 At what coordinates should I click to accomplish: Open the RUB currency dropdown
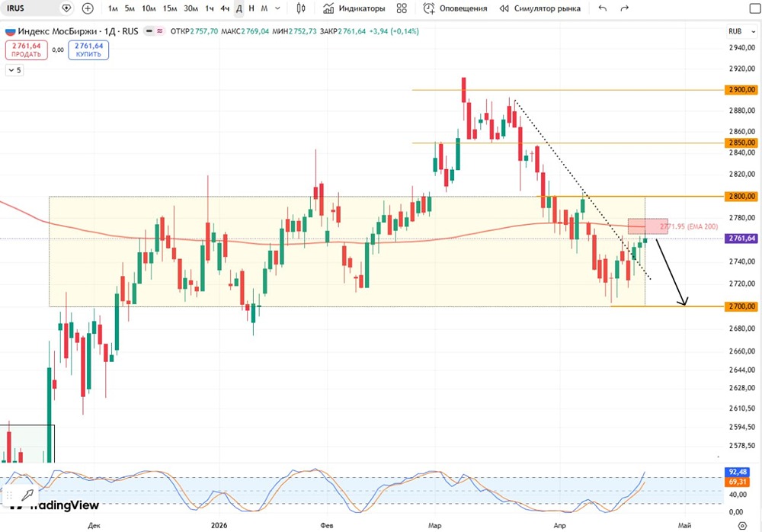pyautogui.click(x=741, y=31)
